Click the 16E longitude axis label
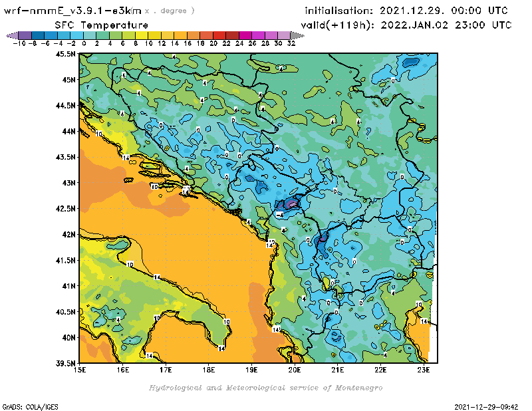The width and height of the screenshot is (532, 411). click(x=123, y=370)
